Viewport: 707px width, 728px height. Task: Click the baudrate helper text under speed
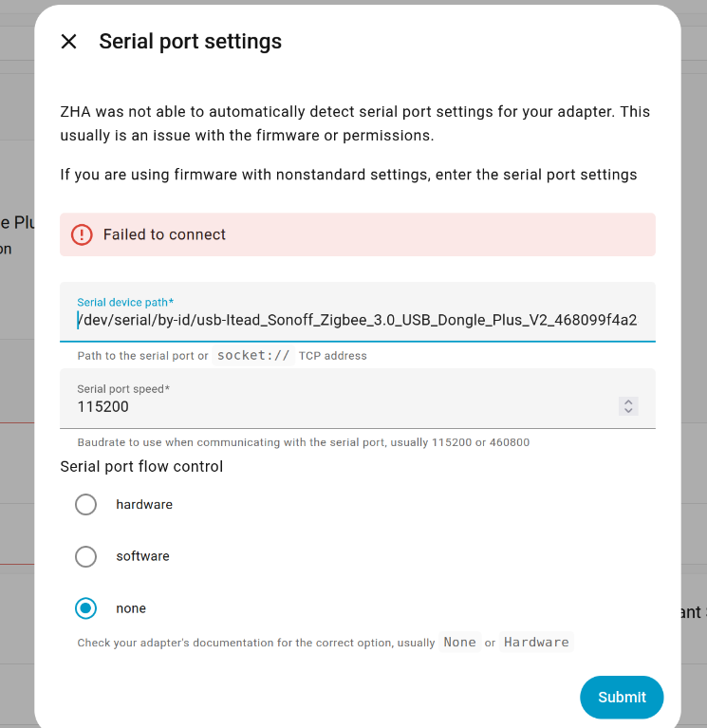[303, 442]
